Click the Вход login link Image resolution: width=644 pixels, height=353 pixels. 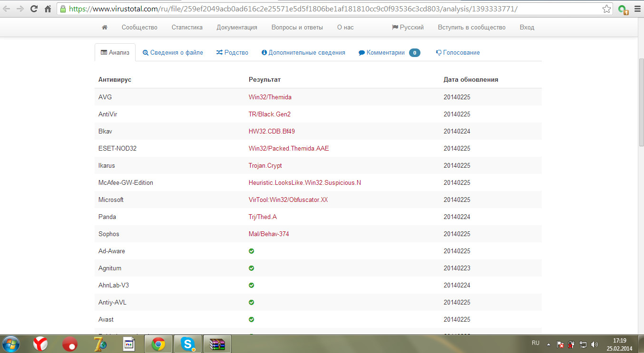[x=527, y=28]
